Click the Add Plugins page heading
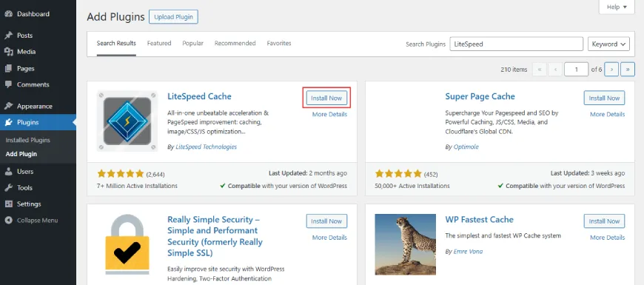Image resolution: width=644 pixels, height=285 pixels. [x=115, y=17]
